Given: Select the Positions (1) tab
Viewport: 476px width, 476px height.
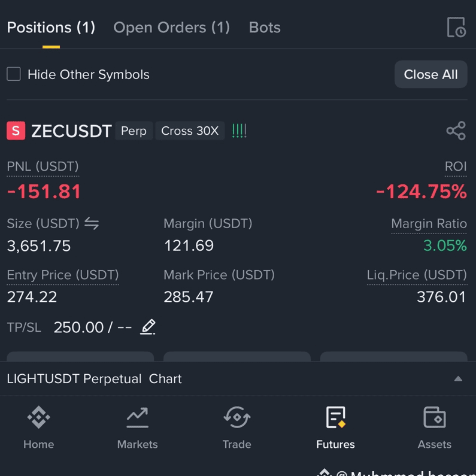Looking at the screenshot, I should point(51,28).
